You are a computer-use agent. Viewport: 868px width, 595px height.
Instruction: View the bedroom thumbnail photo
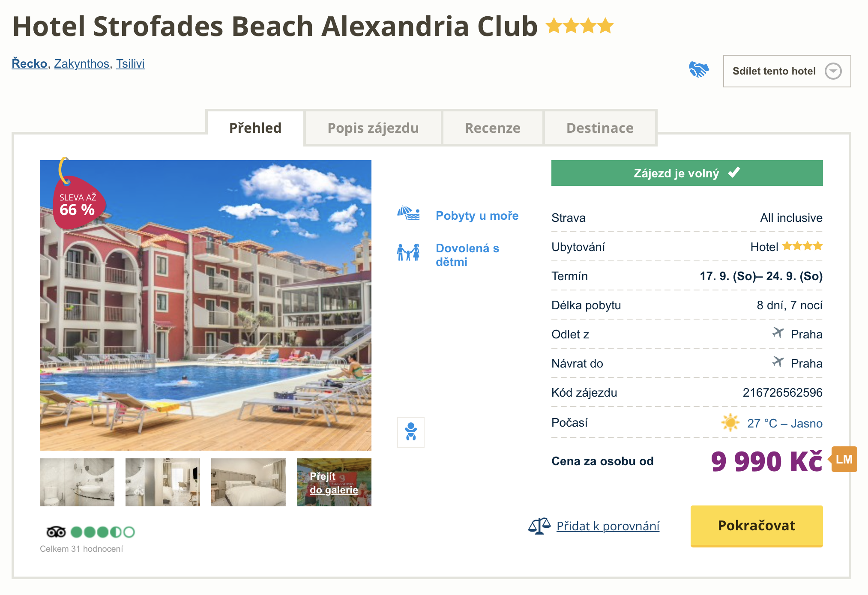tap(248, 482)
